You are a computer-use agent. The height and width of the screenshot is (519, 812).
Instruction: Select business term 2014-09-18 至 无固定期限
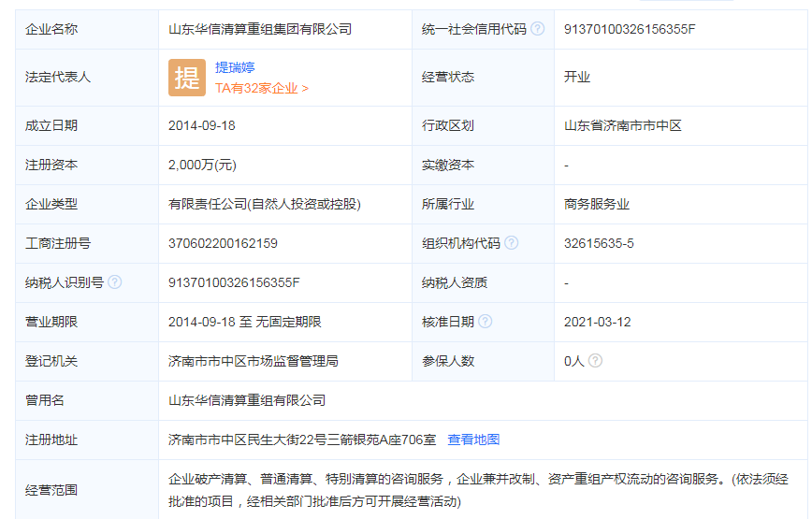click(245, 322)
